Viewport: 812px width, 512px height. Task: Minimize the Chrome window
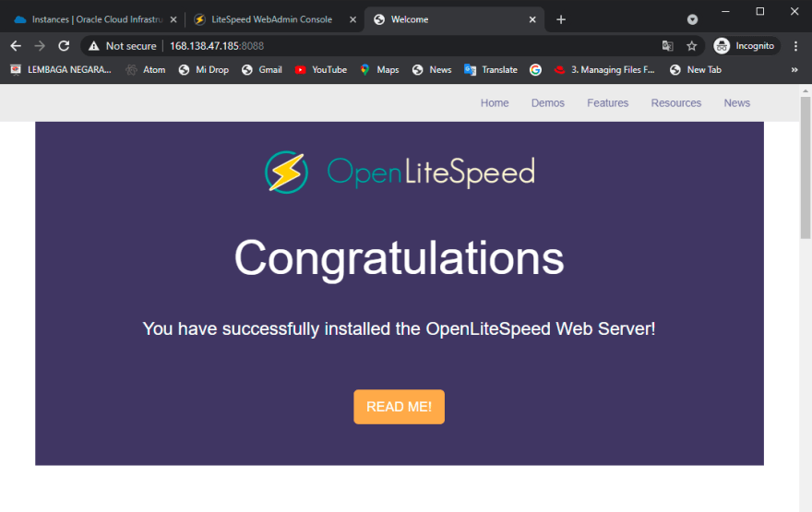pos(725,11)
